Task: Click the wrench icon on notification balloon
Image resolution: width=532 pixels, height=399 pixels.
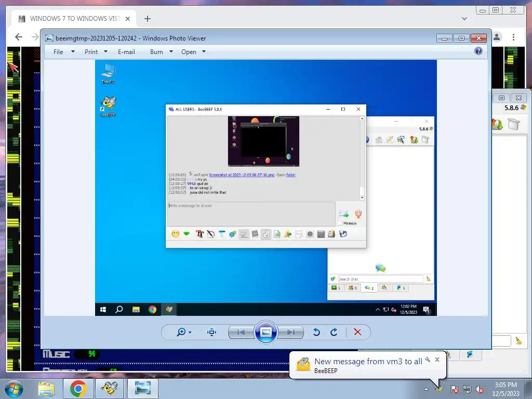Action: (x=428, y=360)
